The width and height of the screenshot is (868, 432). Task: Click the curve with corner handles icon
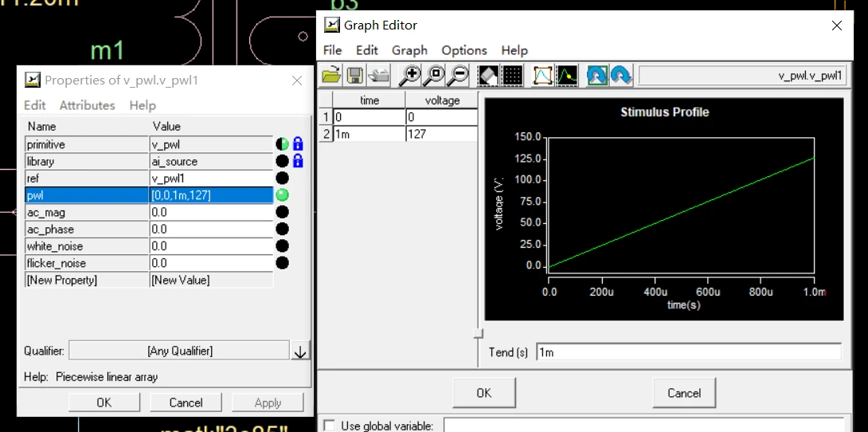click(543, 75)
